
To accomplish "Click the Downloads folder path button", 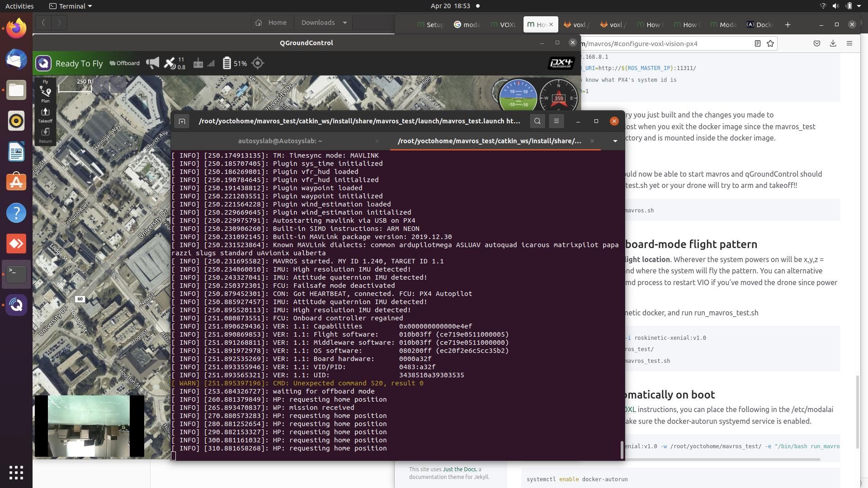I will pyautogui.click(x=318, y=23).
